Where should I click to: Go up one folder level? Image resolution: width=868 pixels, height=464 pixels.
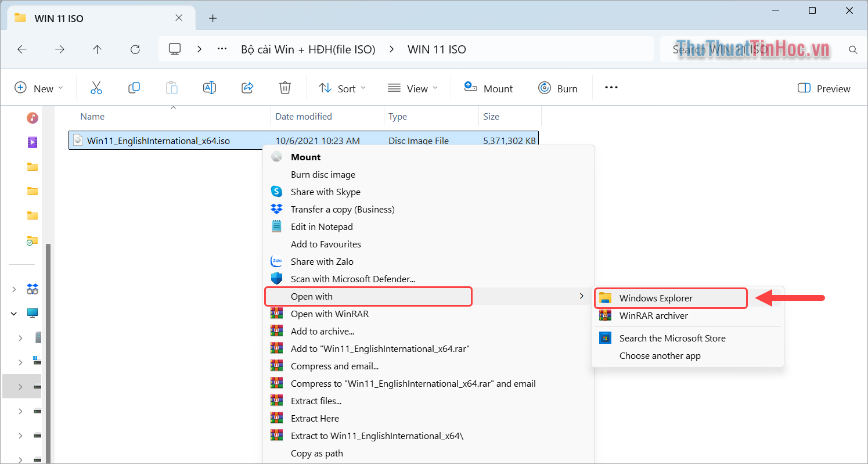tap(98, 49)
